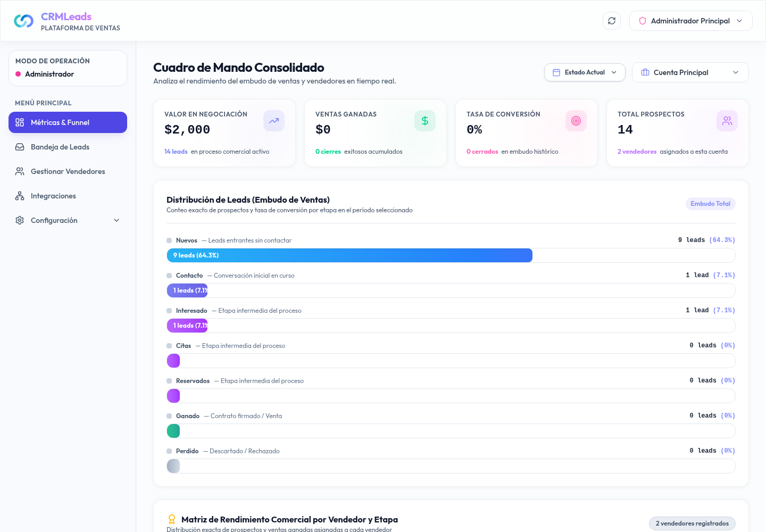
Task: Click the award ribbon icon beside Matriz de Rendimiento
Action: pos(172,519)
